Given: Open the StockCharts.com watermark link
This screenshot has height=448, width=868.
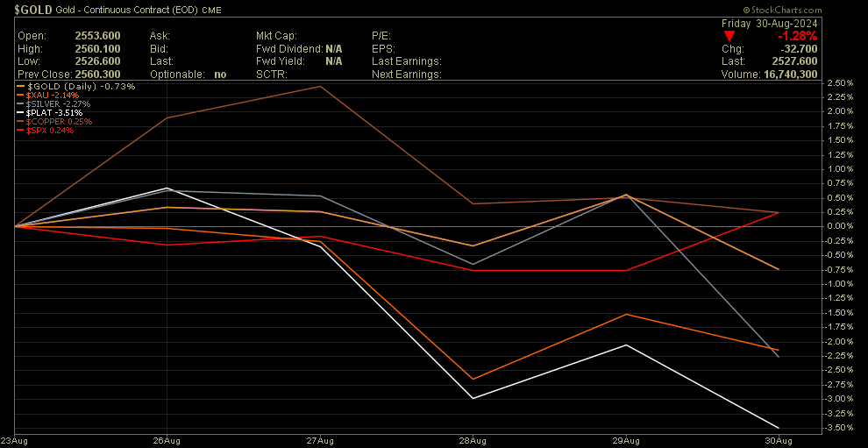Looking at the screenshot, I should pos(783,10).
